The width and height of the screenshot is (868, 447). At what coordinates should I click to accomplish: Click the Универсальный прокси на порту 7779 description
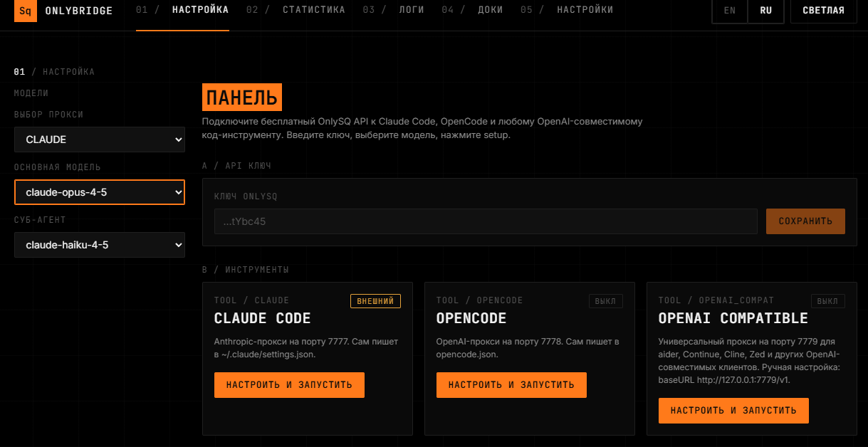coord(750,361)
